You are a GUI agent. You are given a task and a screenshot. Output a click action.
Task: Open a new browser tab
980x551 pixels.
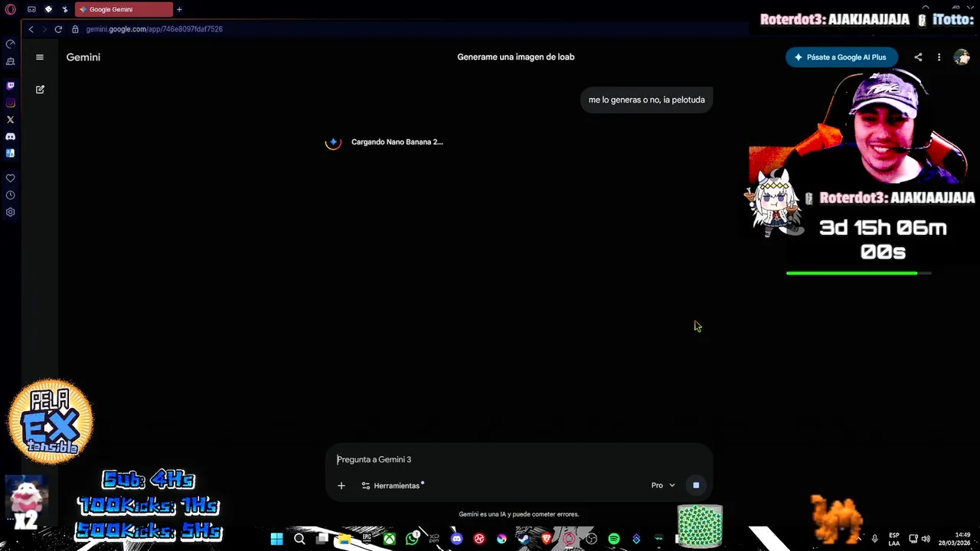tap(179, 10)
